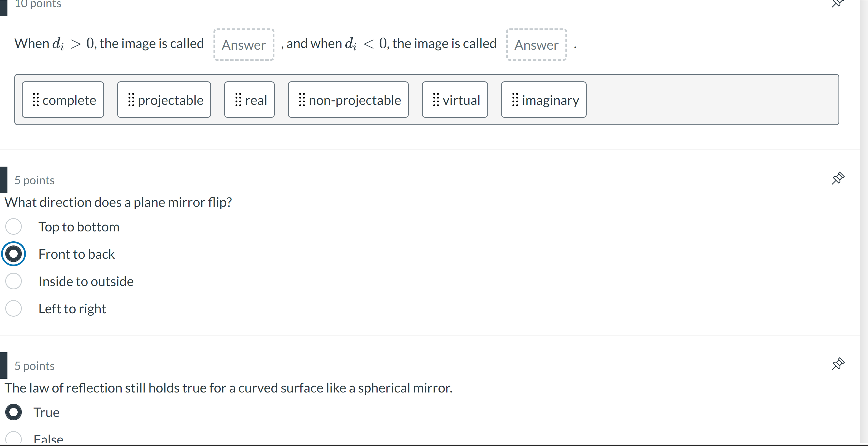
Task: Choose the 'Left to right' option
Action: coord(14,308)
